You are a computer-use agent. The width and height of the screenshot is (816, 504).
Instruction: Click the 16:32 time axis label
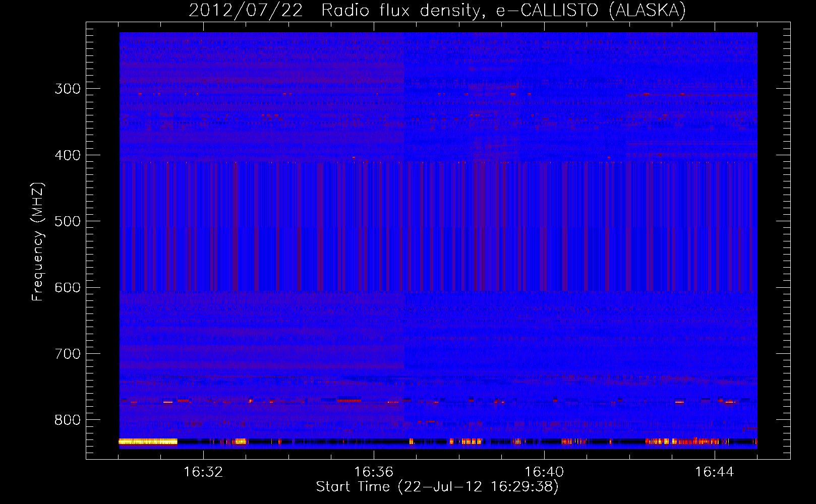[x=203, y=472]
